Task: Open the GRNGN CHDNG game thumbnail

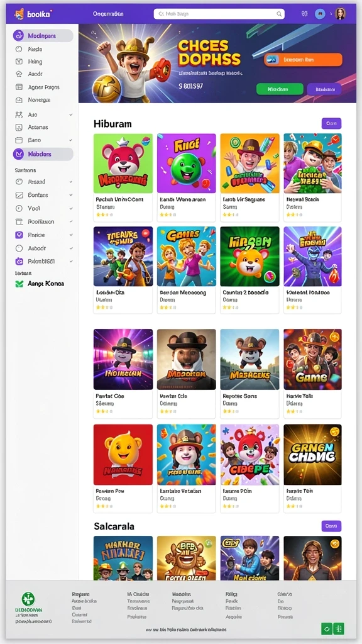Action: (x=312, y=455)
